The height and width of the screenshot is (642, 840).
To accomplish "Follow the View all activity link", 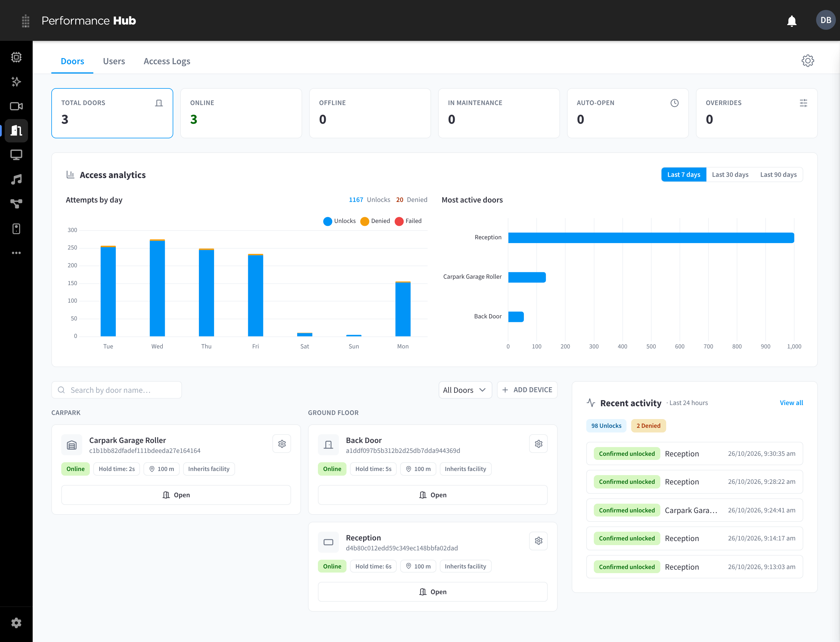I will click(x=791, y=403).
